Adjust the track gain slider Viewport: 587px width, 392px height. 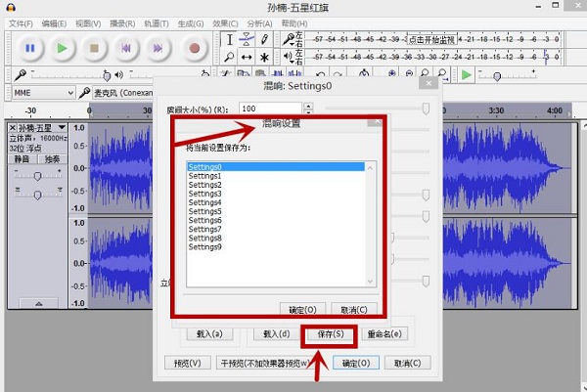(x=37, y=176)
